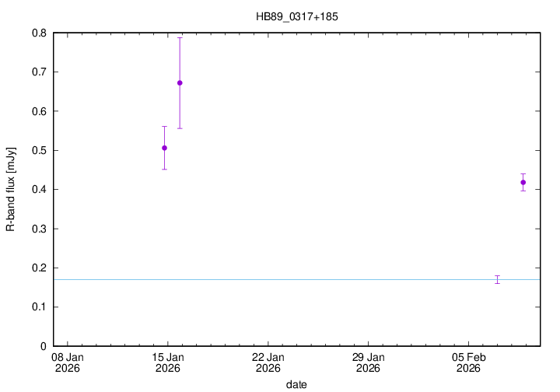560x392 pixels.
Task: Click the 22 Jan 2026 tick label
Action: click(x=268, y=362)
